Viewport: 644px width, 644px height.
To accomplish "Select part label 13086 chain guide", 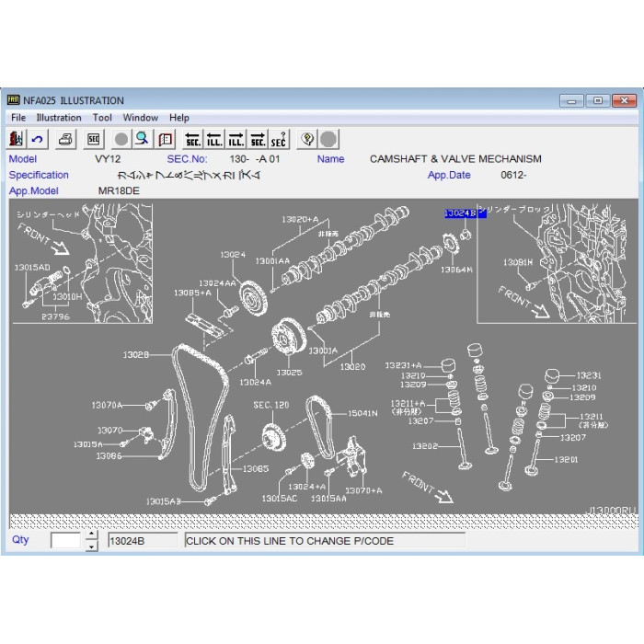I will (109, 456).
